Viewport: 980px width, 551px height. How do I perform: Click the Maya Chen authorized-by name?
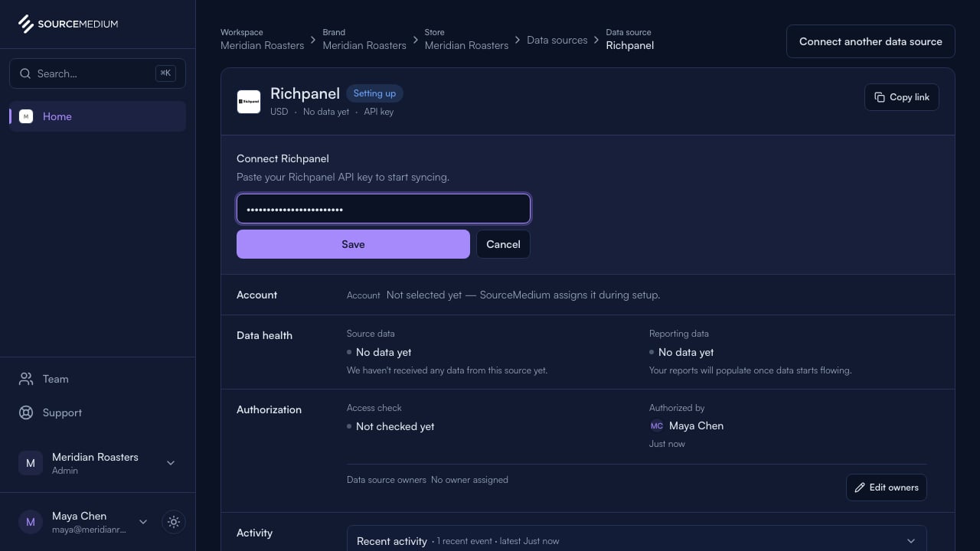[696, 425]
